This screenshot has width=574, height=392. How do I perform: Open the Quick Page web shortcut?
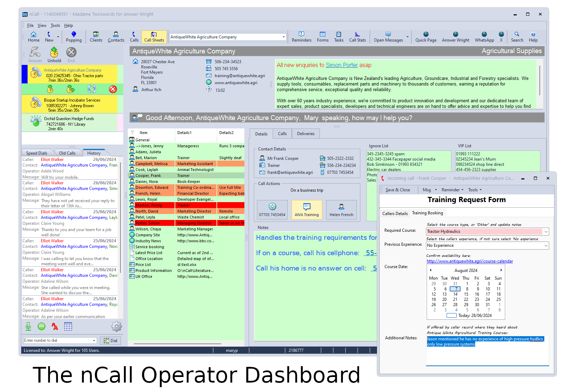click(x=426, y=37)
